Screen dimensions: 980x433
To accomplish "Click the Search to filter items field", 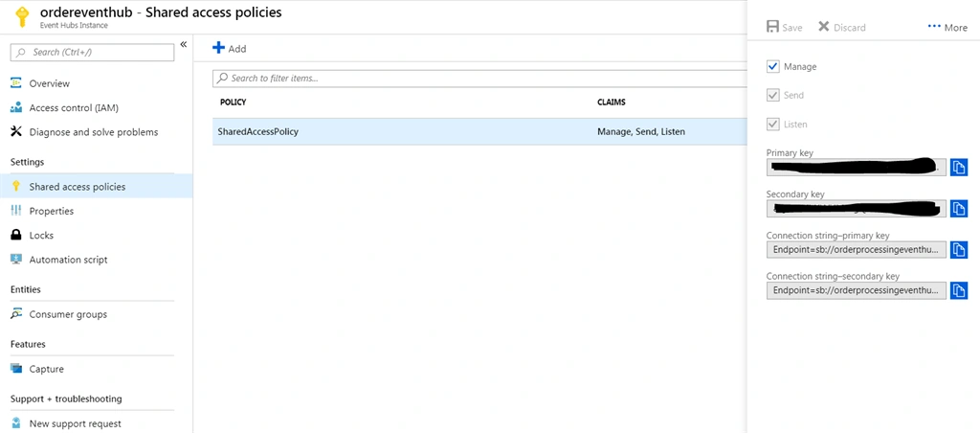I will (480, 79).
